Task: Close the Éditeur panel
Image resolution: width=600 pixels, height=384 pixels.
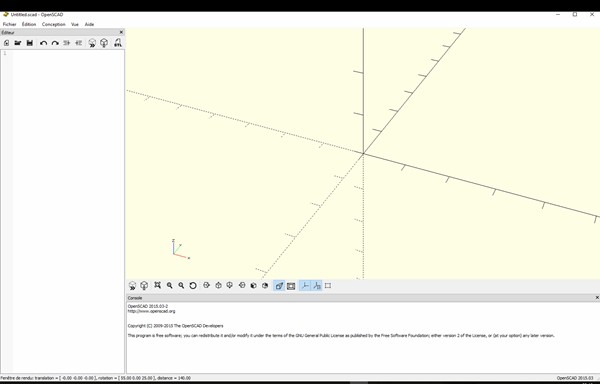Action: coord(121,33)
